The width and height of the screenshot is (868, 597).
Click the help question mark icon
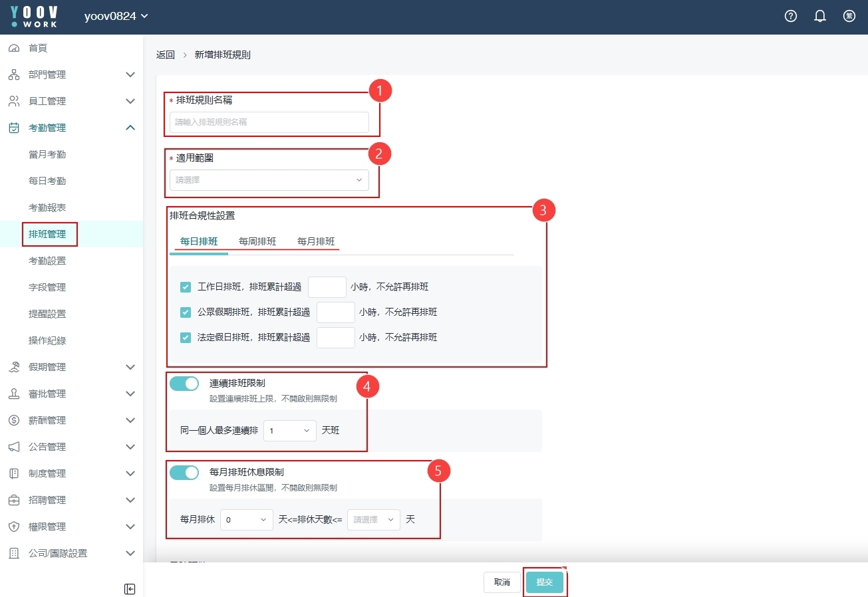791,17
